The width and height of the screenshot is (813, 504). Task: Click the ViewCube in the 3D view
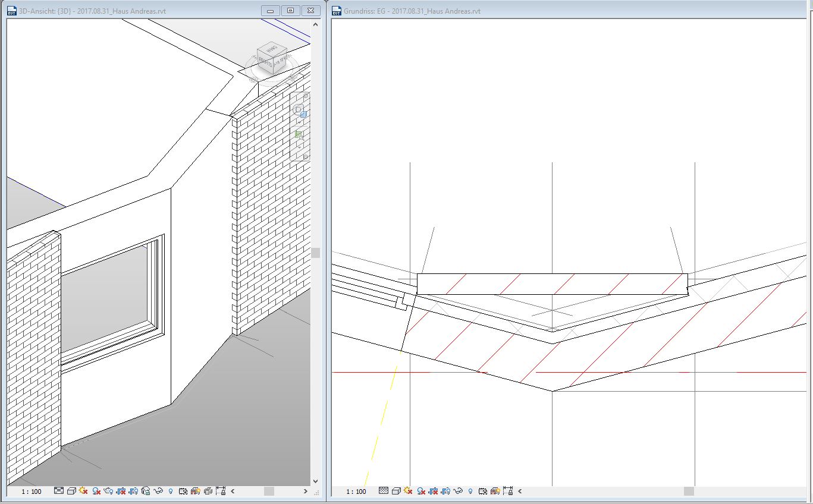click(272, 58)
